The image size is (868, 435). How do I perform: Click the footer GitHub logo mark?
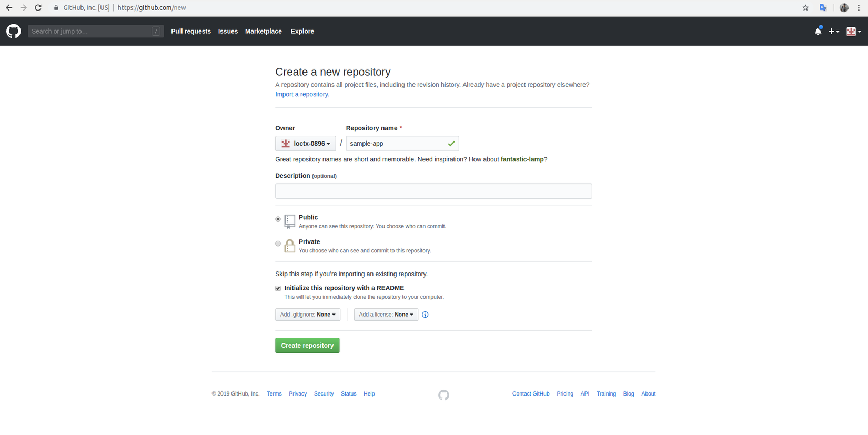(x=443, y=395)
